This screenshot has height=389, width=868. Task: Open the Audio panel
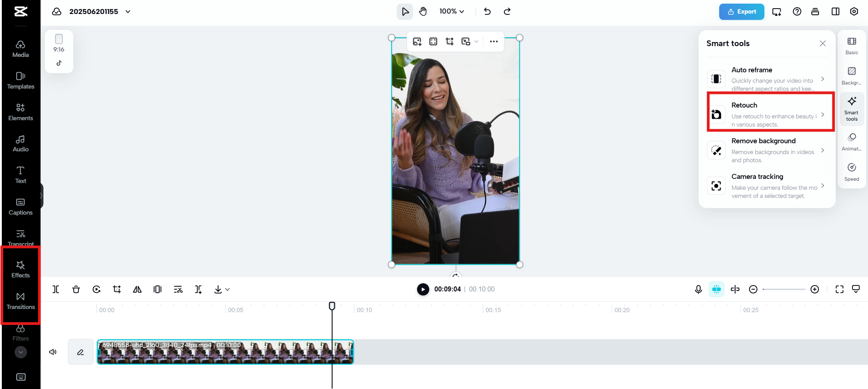[20, 143]
